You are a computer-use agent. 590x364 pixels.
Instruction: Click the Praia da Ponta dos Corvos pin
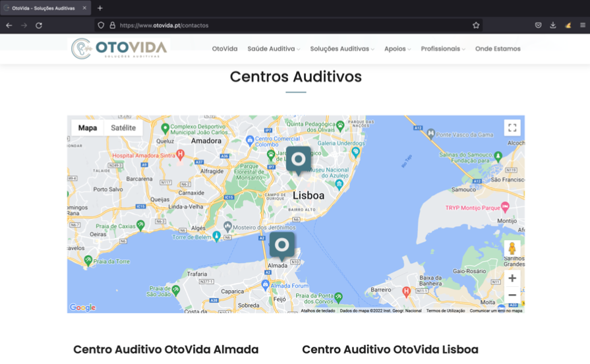click(338, 297)
